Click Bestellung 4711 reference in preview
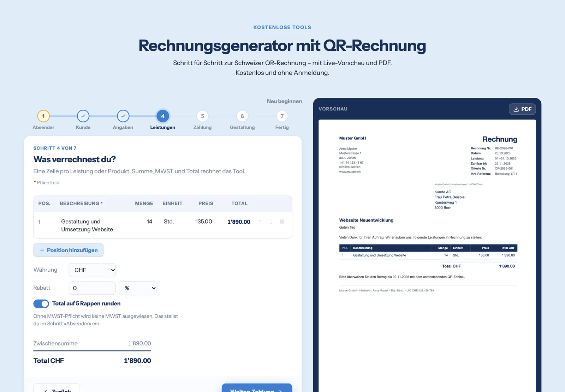 (506, 174)
